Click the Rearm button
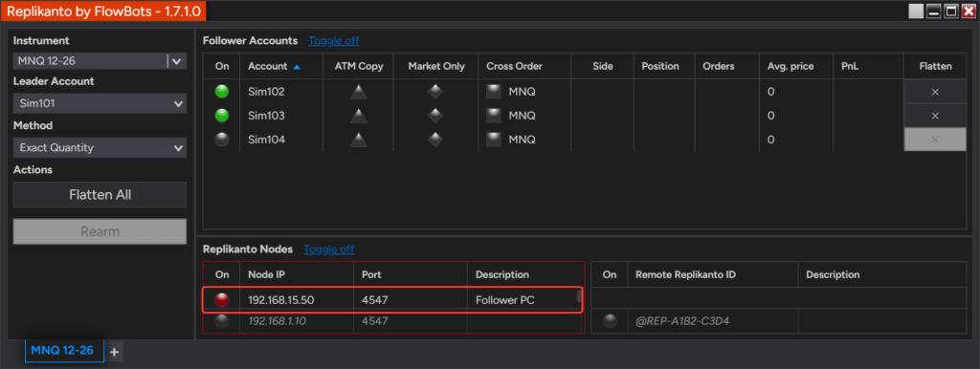Image resolution: width=980 pixels, height=369 pixels. pos(100,231)
